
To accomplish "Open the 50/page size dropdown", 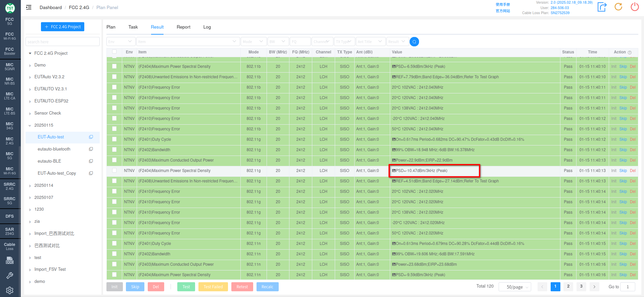I will coord(515,287).
